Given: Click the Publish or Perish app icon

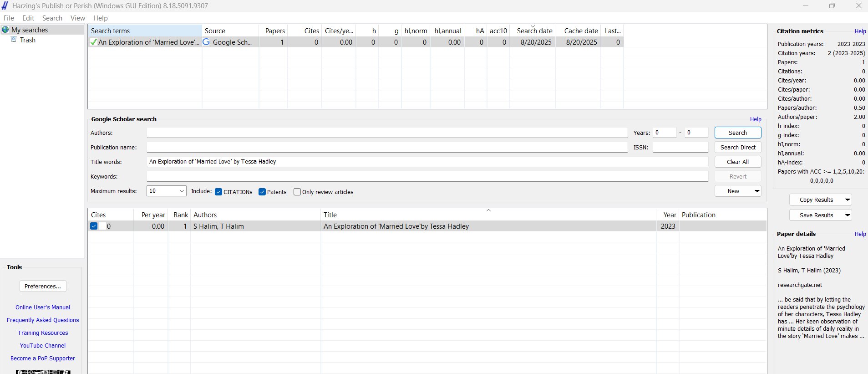Looking at the screenshot, I should 5,5.
